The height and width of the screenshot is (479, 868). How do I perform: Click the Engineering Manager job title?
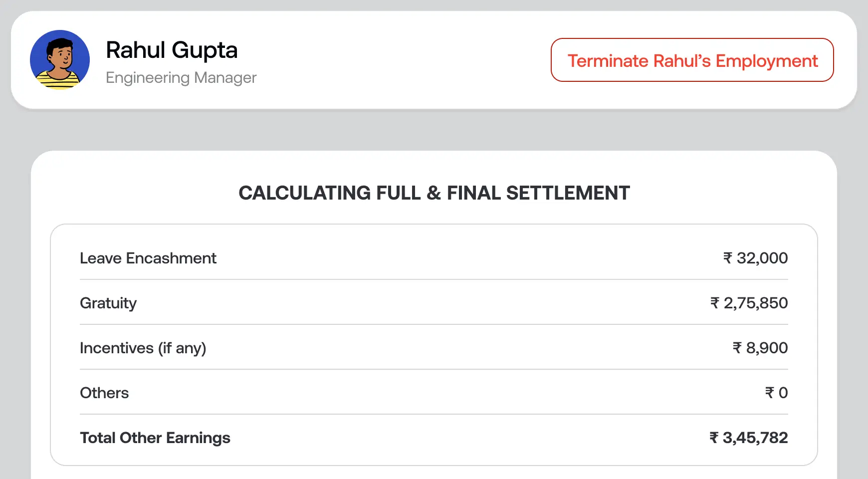(181, 78)
